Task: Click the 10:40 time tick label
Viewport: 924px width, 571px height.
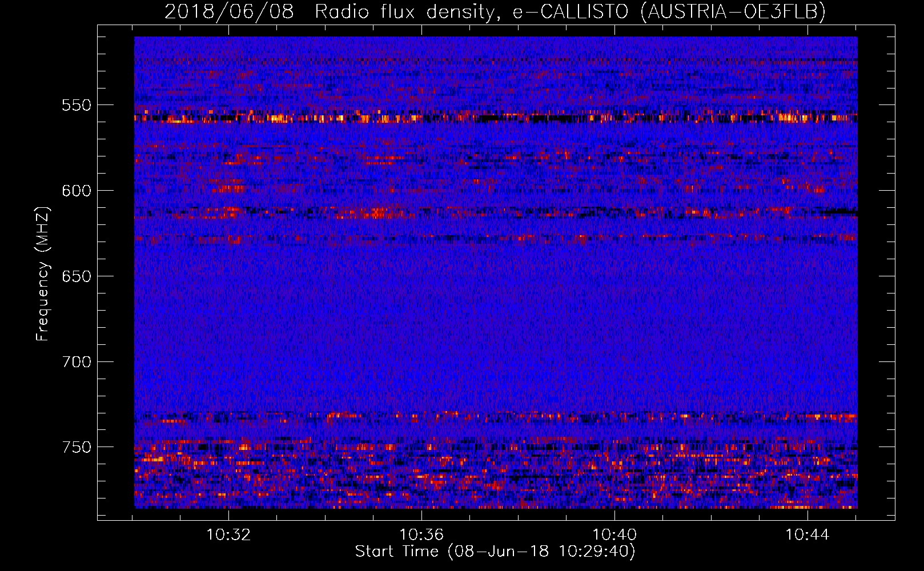Action: click(614, 535)
